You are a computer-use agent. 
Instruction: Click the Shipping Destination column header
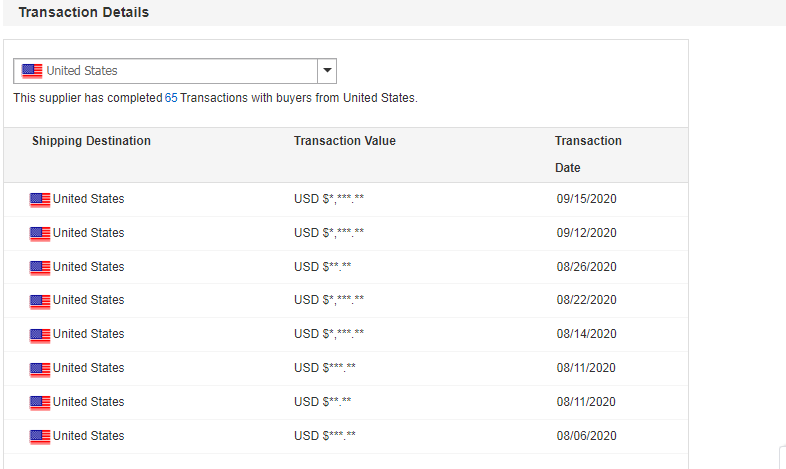coord(91,141)
